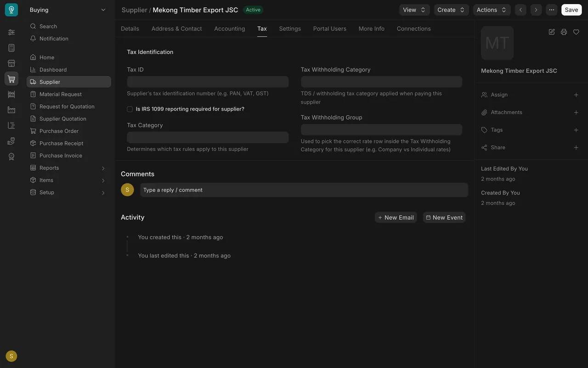Switch to the Accounting tab
Image resolution: width=588 pixels, height=368 pixels.
(230, 29)
